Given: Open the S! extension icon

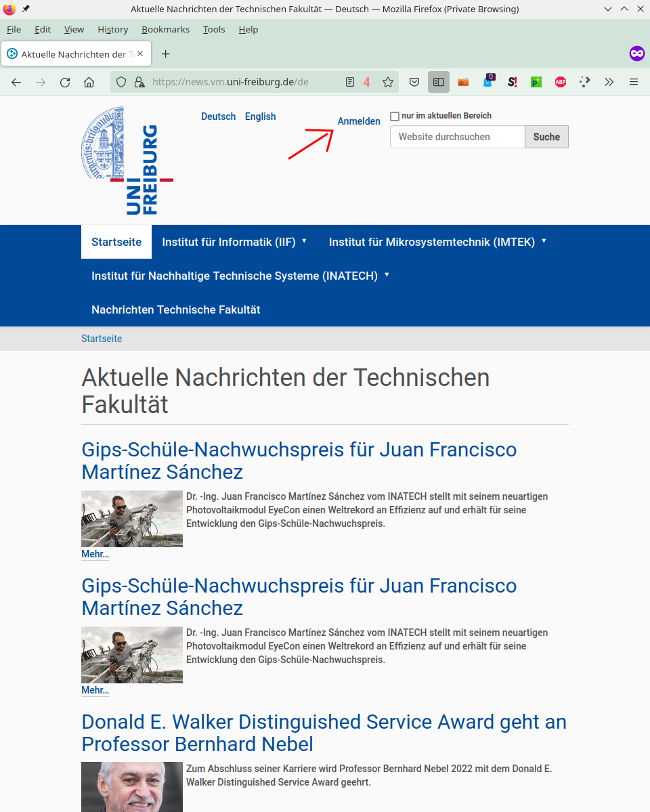Looking at the screenshot, I should pos(513,82).
